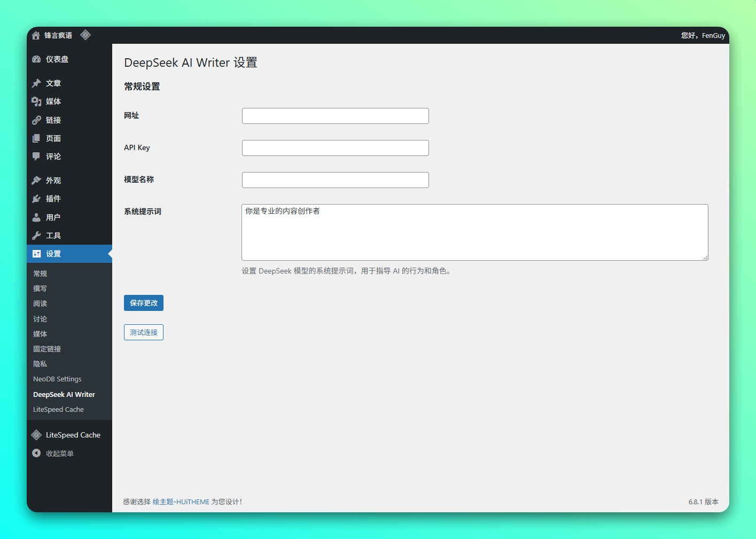Click the textarea resize handle corner
This screenshot has height=539, width=756.
[x=705, y=257]
